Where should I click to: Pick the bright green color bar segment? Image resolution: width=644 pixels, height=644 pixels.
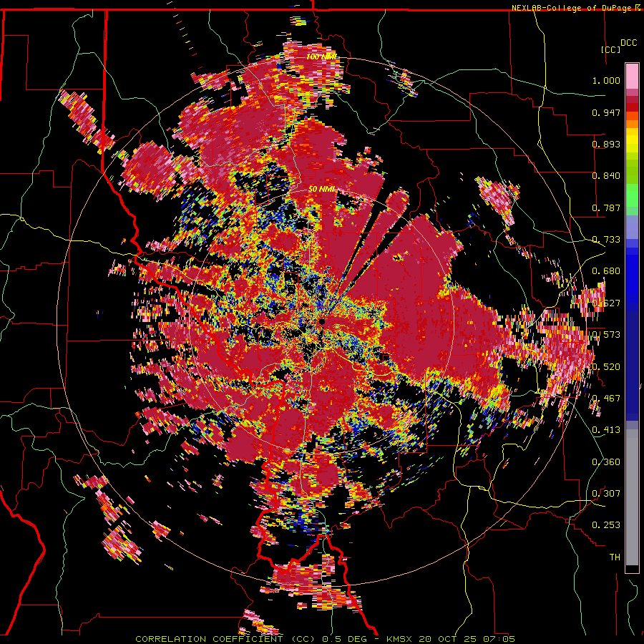click(632, 195)
